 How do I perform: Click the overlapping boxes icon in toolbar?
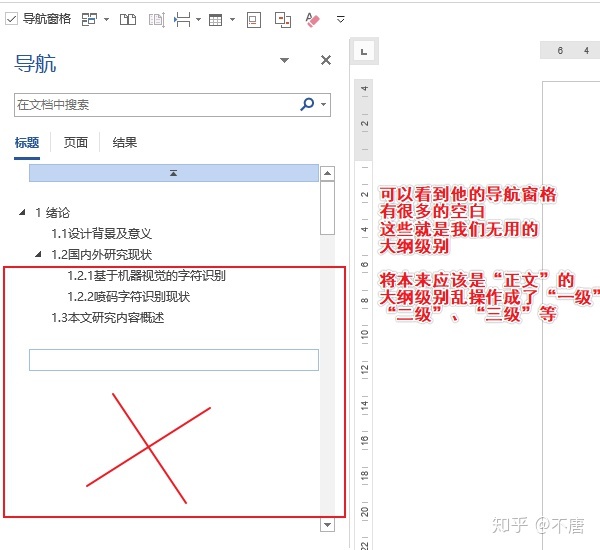pyautogui.click(x=283, y=20)
